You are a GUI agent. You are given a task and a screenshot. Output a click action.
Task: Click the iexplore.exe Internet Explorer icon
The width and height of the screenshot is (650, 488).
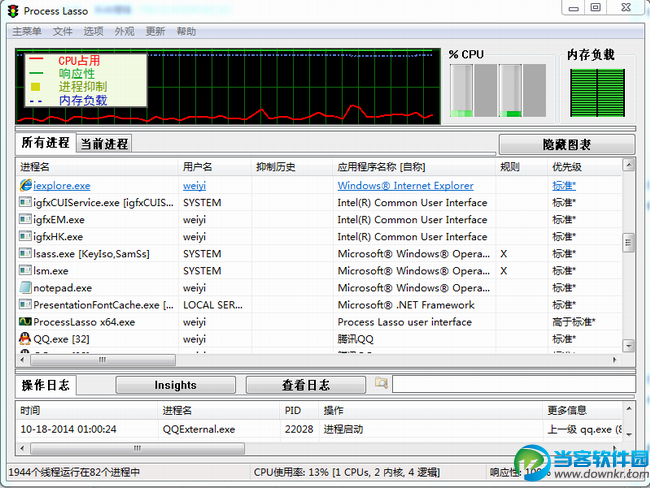point(25,185)
